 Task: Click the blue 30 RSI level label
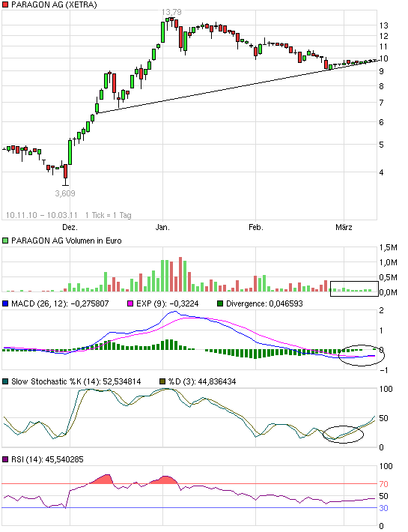[x=383, y=508]
